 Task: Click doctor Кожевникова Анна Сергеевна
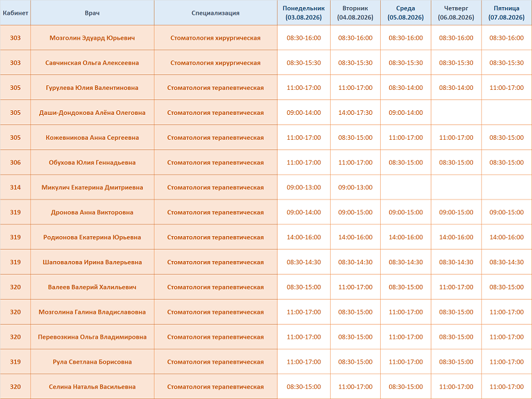92,137
